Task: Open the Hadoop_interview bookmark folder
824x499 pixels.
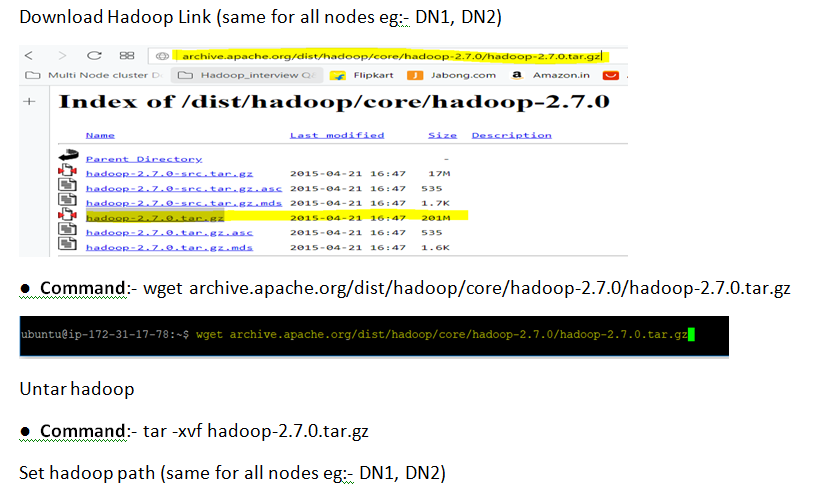Action: point(247,75)
